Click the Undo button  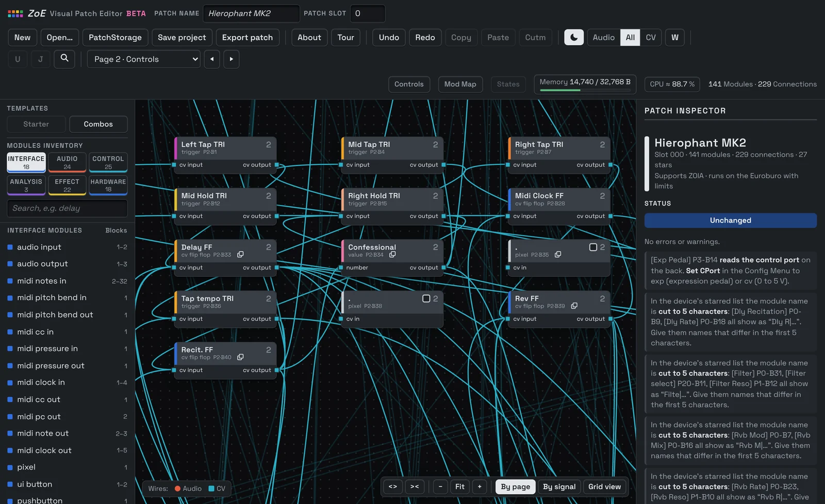point(389,37)
